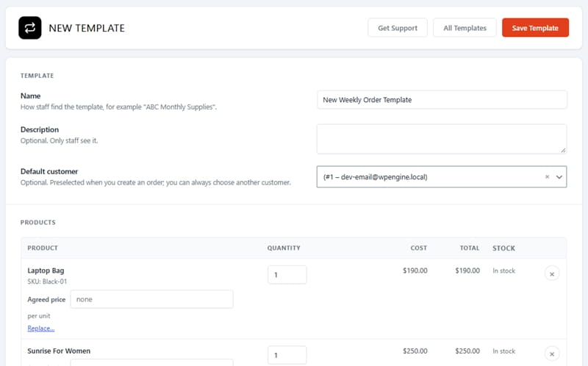Select the Laptop Bag $190.00 cost
Viewport: 588px width, 366px height.
415,270
